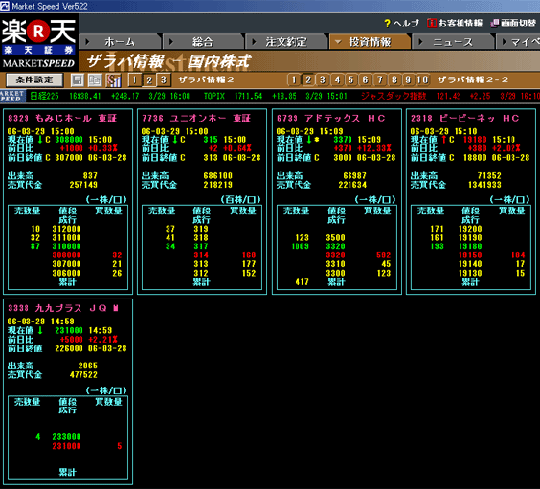
Task: Select ザラバ情報 group button 1
Action: click(x=134, y=80)
